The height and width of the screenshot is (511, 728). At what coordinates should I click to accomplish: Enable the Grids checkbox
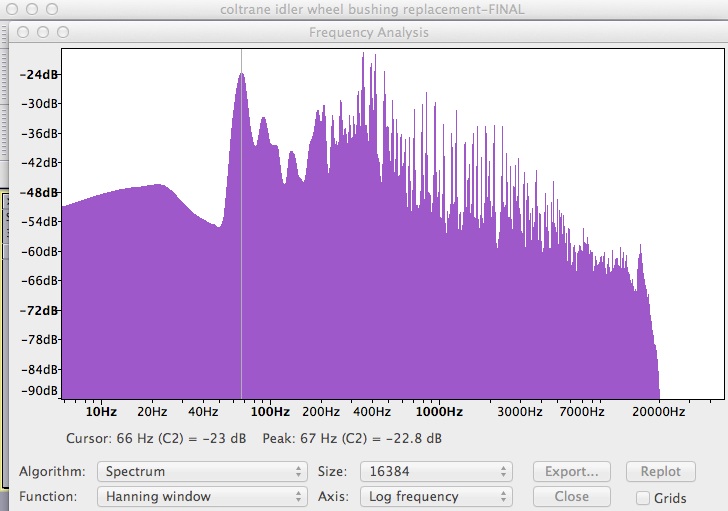coord(643,498)
